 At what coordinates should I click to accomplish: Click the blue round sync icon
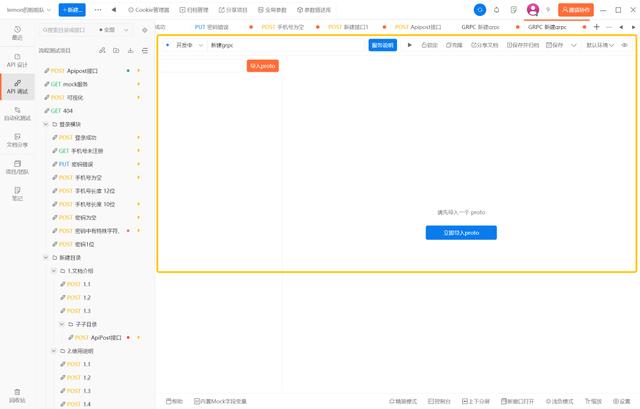(x=480, y=10)
